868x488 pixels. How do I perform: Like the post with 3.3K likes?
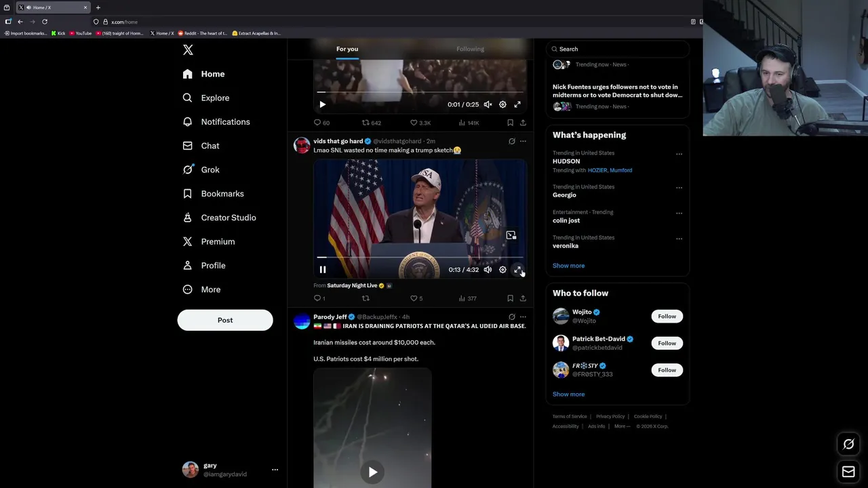coord(420,123)
